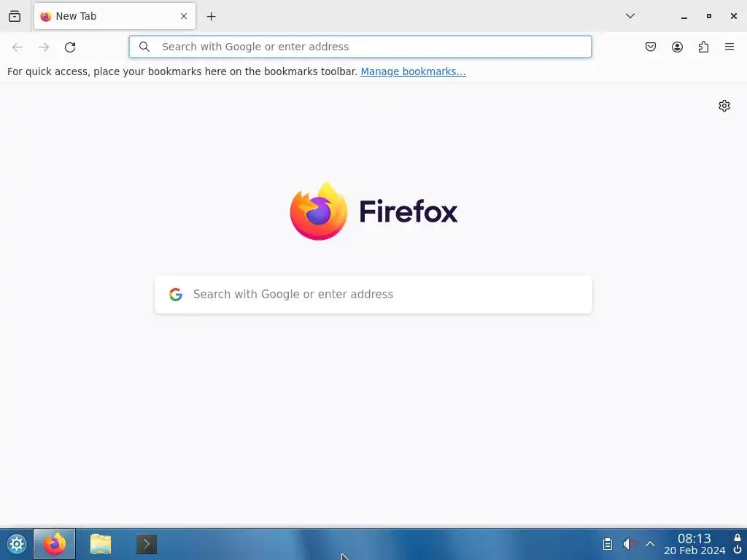Image resolution: width=747 pixels, height=560 pixels.
Task: Select the New Tab tab
Action: (x=115, y=16)
